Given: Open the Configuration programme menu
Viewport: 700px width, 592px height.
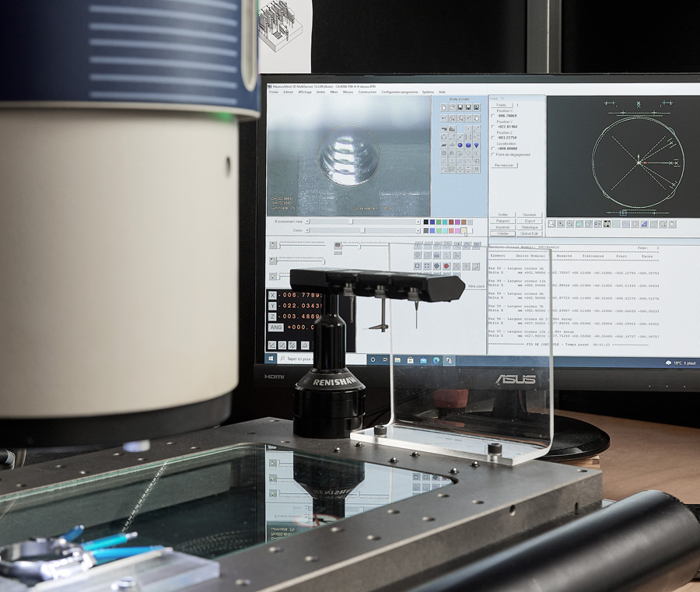Looking at the screenshot, I should 398,92.
